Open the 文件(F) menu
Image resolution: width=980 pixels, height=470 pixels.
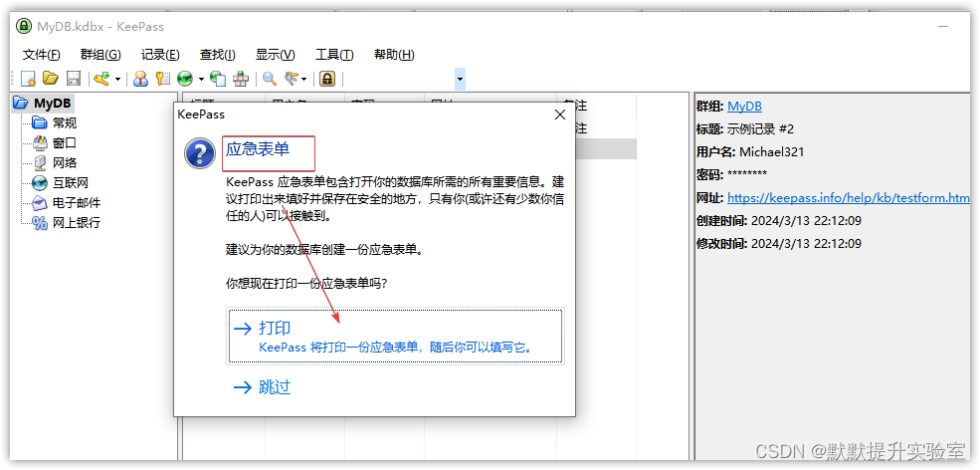point(41,55)
